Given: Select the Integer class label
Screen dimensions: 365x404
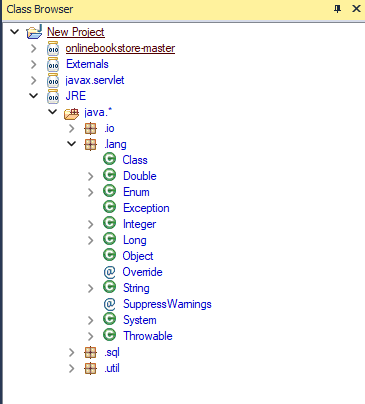Looking at the screenshot, I should click(x=139, y=224).
